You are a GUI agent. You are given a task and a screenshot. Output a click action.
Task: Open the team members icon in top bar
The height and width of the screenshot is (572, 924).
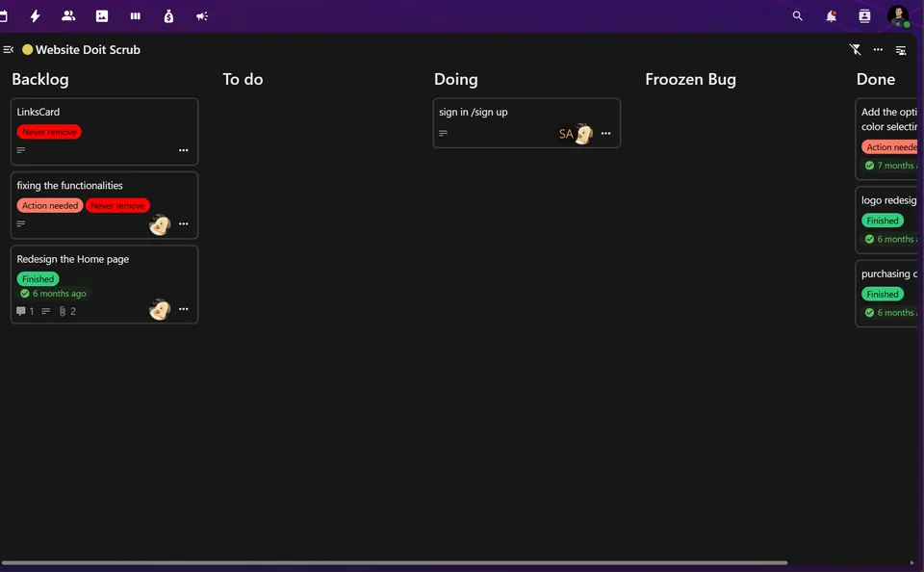point(68,16)
